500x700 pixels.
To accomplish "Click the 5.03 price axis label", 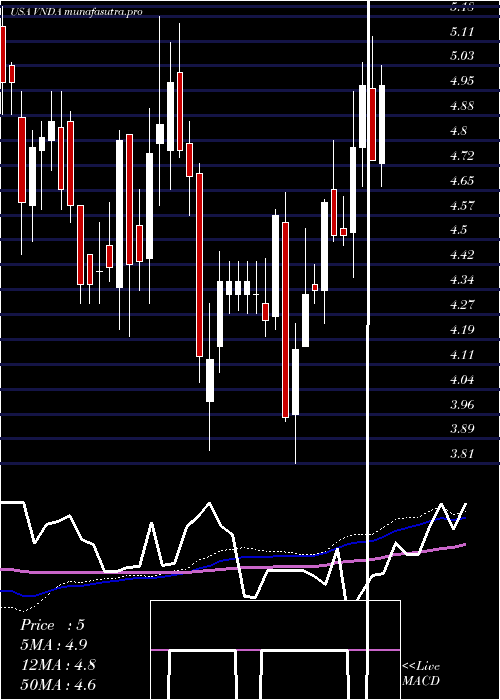I will [x=462, y=56].
